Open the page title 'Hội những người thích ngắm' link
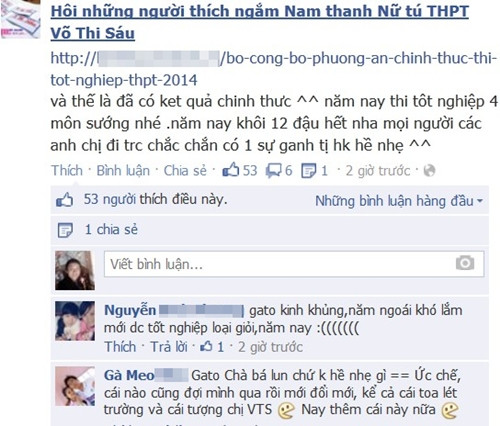 (259, 22)
